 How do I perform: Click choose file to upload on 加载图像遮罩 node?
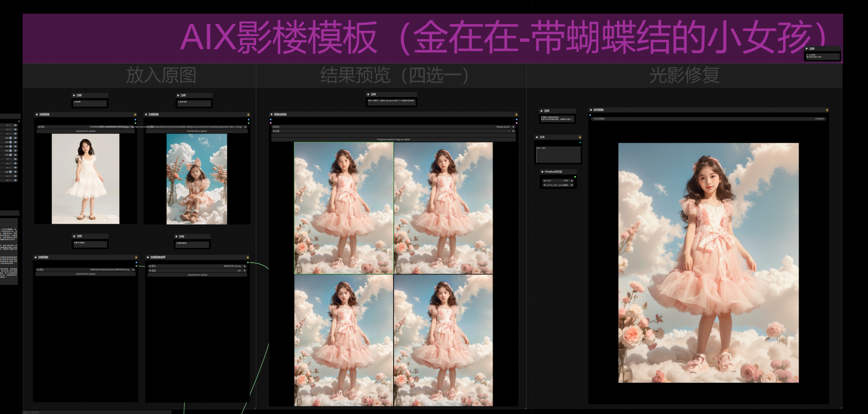(x=197, y=275)
